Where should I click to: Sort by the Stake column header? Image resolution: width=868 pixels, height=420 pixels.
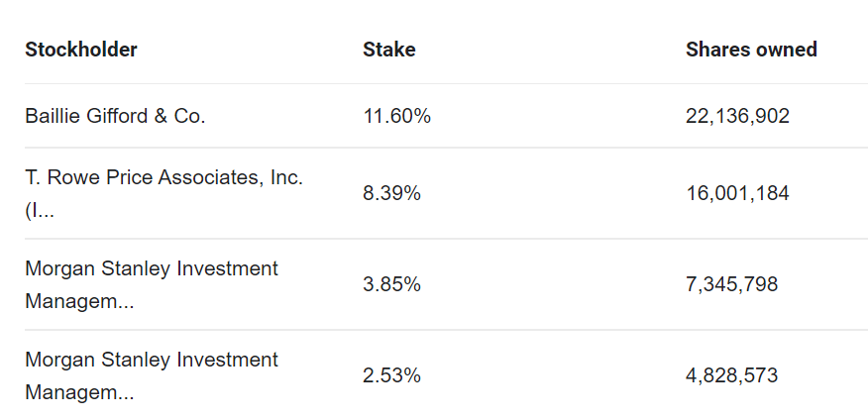(x=389, y=50)
